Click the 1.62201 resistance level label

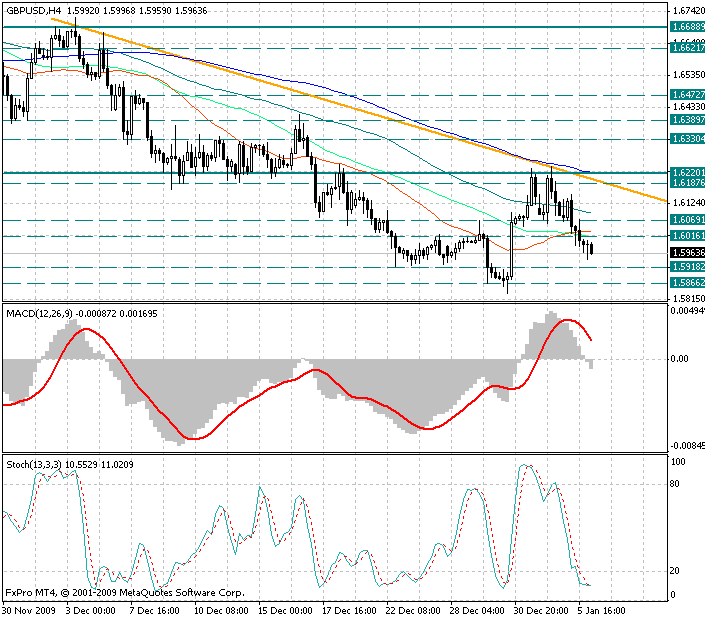tap(687, 173)
